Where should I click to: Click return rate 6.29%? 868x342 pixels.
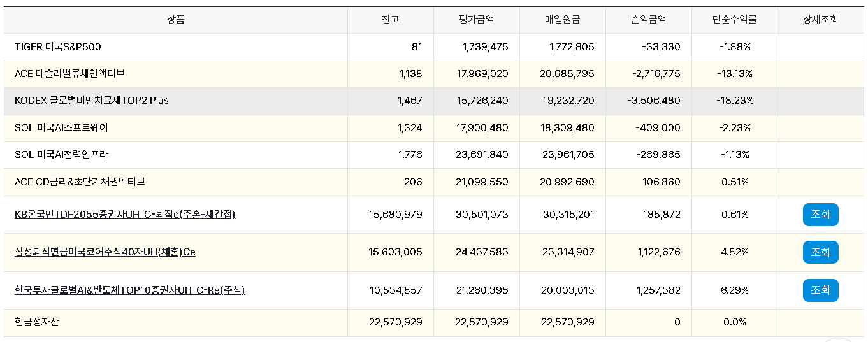click(735, 290)
